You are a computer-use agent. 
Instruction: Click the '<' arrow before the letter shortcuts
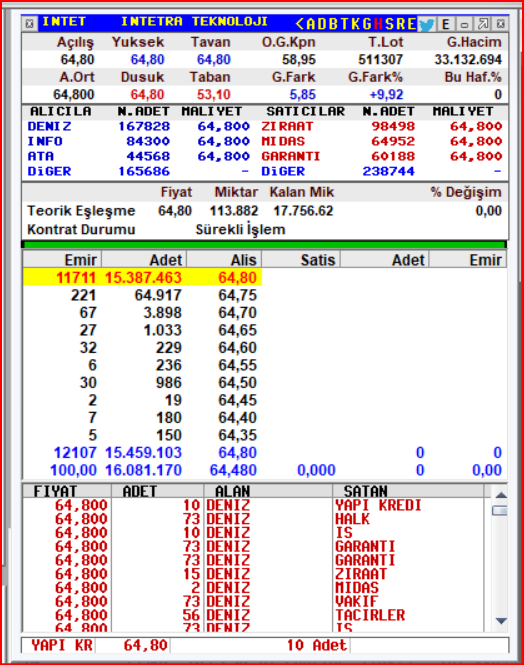299,24
